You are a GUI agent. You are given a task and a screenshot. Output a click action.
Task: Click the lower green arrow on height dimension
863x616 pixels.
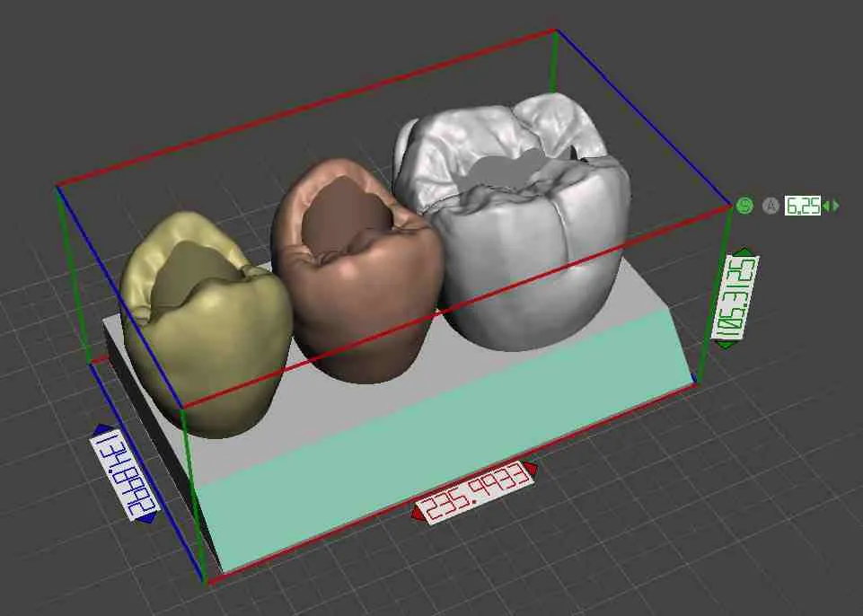point(726,344)
